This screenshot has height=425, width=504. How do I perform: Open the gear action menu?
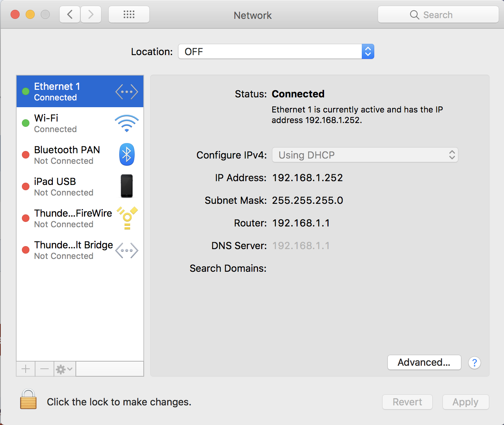[64, 369]
